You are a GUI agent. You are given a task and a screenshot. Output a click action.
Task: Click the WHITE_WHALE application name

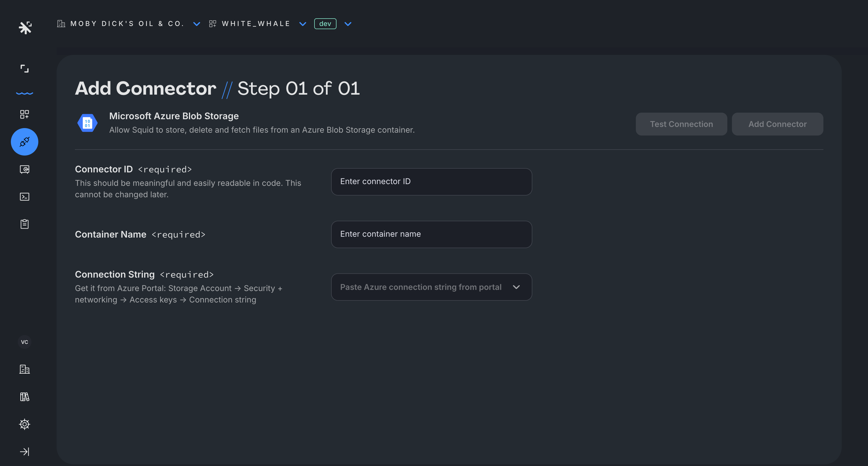[256, 24]
